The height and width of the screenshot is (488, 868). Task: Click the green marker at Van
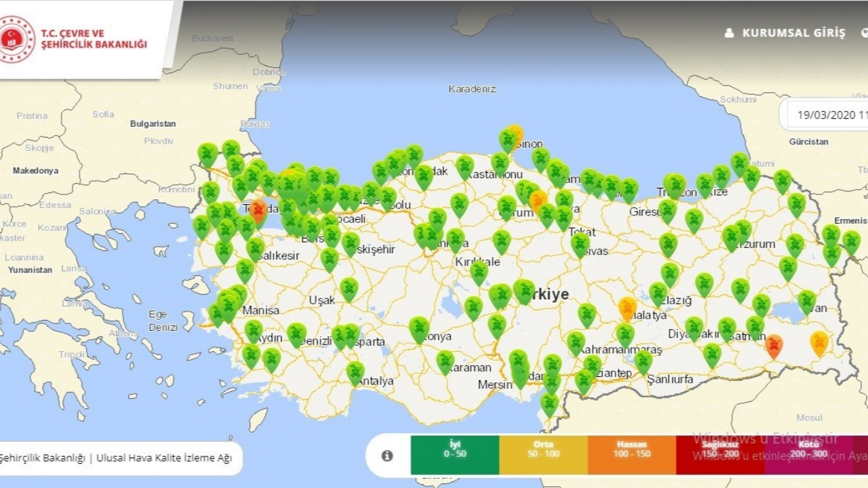coord(807,302)
